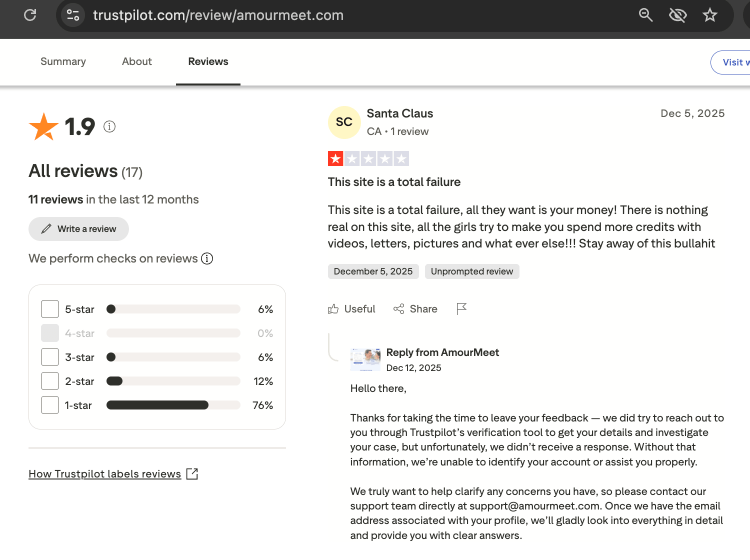Click the 3-star rating bar
750x560 pixels.
click(173, 357)
